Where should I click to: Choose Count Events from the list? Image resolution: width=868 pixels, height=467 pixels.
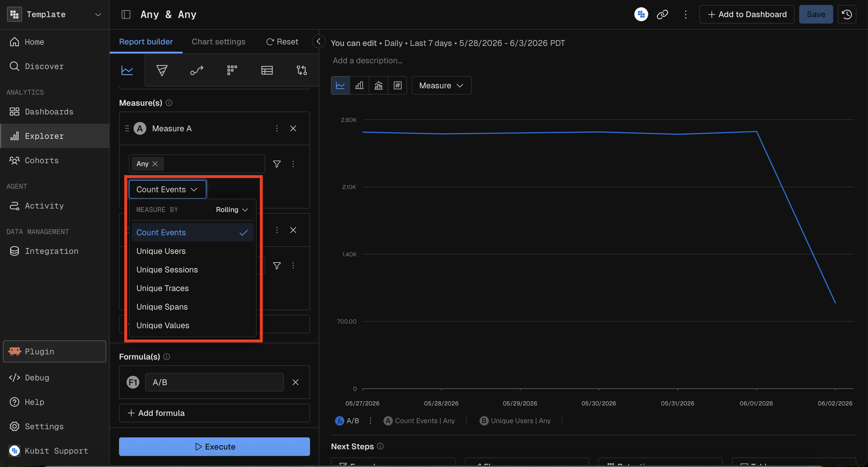pos(192,232)
